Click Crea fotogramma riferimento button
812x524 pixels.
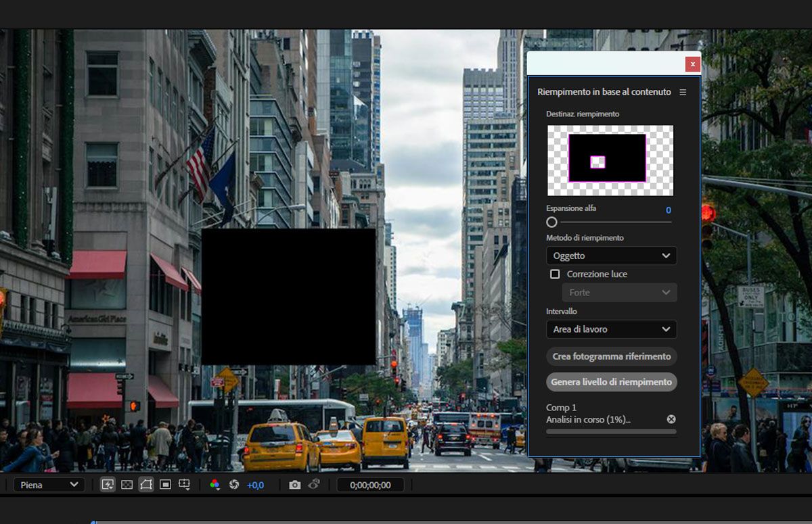[x=611, y=356]
